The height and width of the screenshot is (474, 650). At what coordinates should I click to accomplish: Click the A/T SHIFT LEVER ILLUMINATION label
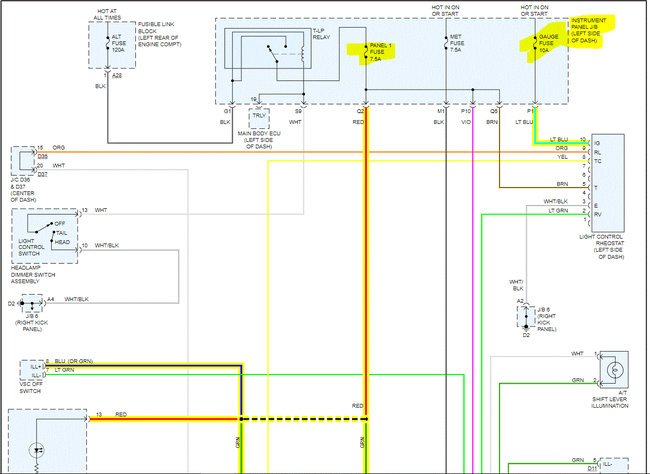point(610,399)
